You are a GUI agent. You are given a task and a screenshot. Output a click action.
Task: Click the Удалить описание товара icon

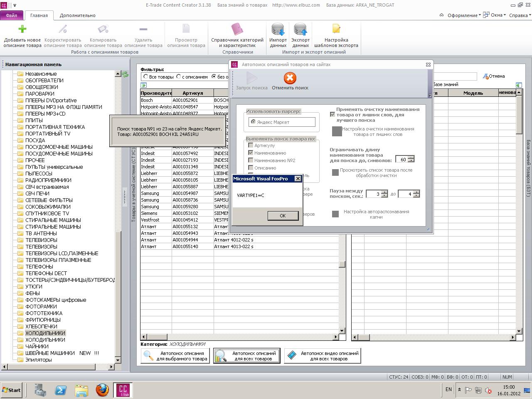(x=143, y=29)
